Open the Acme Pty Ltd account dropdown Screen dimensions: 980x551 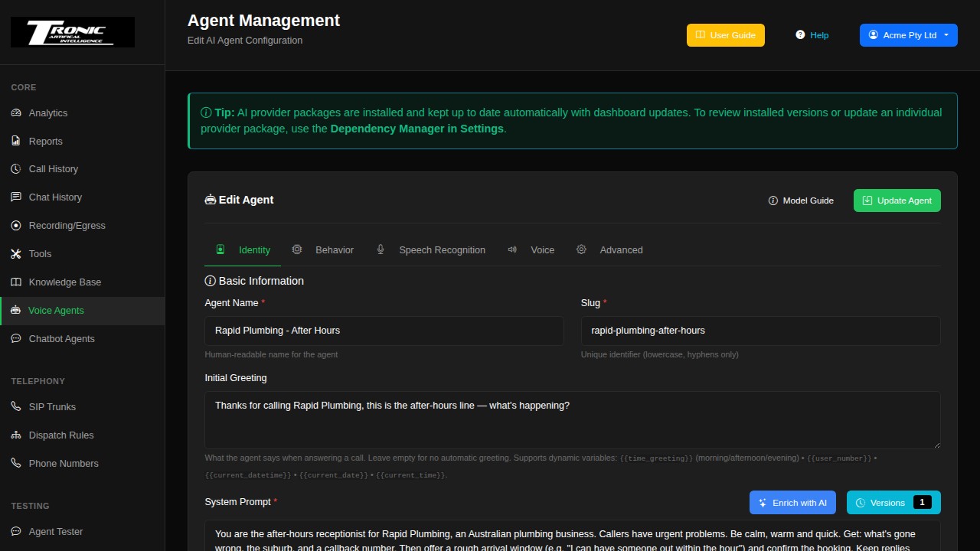point(909,35)
